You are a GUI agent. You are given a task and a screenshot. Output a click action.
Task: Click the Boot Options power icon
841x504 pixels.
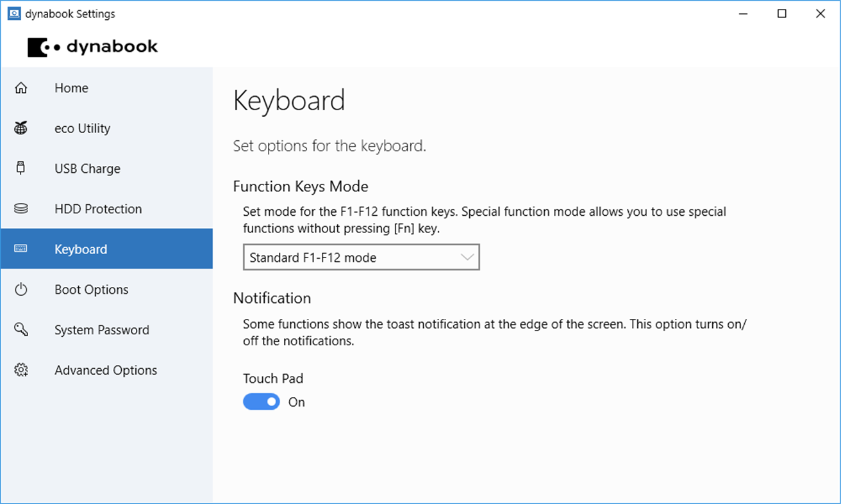pos(21,289)
